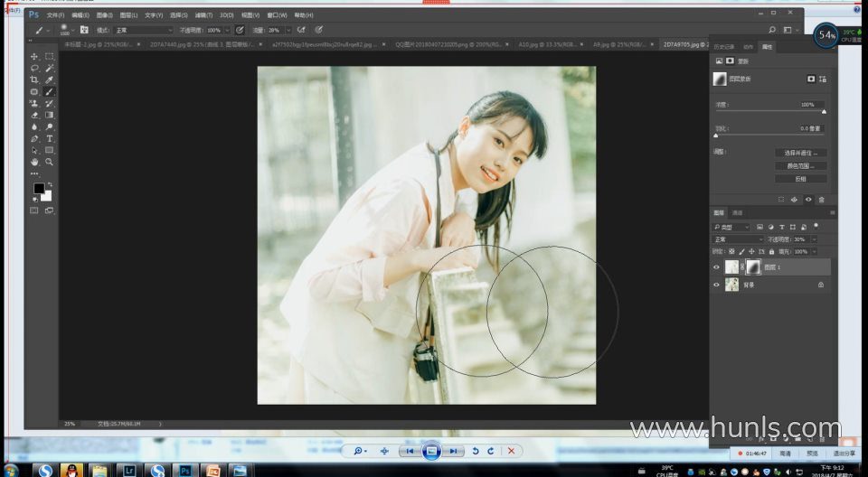
Task: Select the Zoom tool in the toolbox
Action: pos(49,162)
